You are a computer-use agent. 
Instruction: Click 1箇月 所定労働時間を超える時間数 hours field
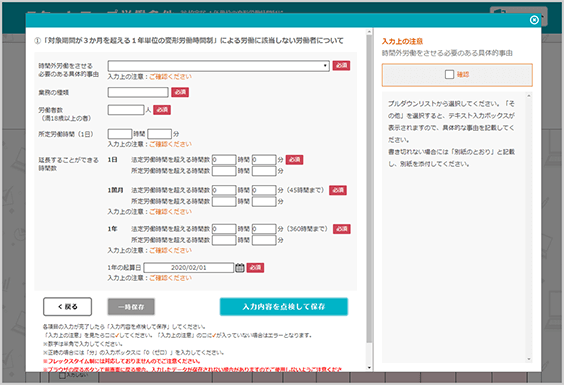pyautogui.click(x=224, y=201)
